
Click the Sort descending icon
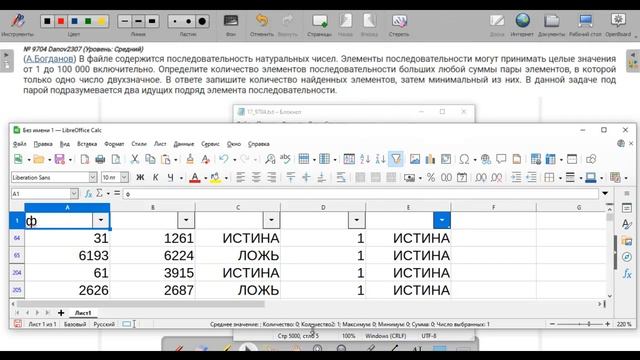(x=380, y=159)
